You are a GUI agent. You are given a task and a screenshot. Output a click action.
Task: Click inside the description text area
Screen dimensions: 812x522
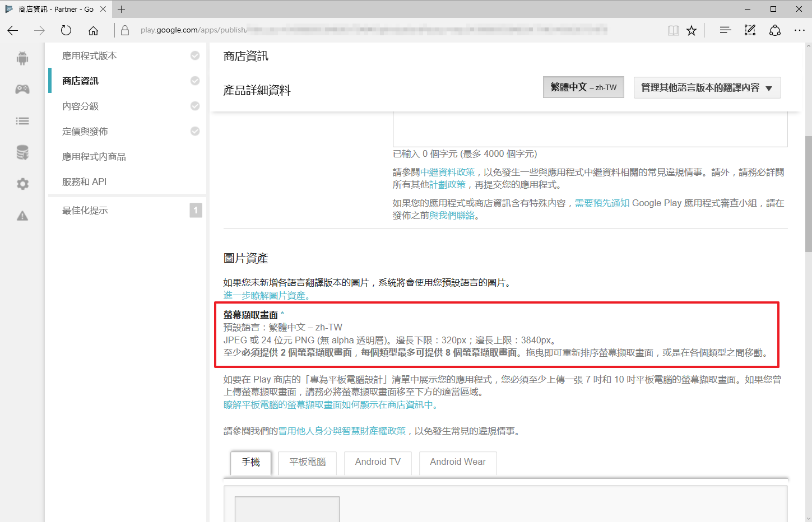(590, 129)
